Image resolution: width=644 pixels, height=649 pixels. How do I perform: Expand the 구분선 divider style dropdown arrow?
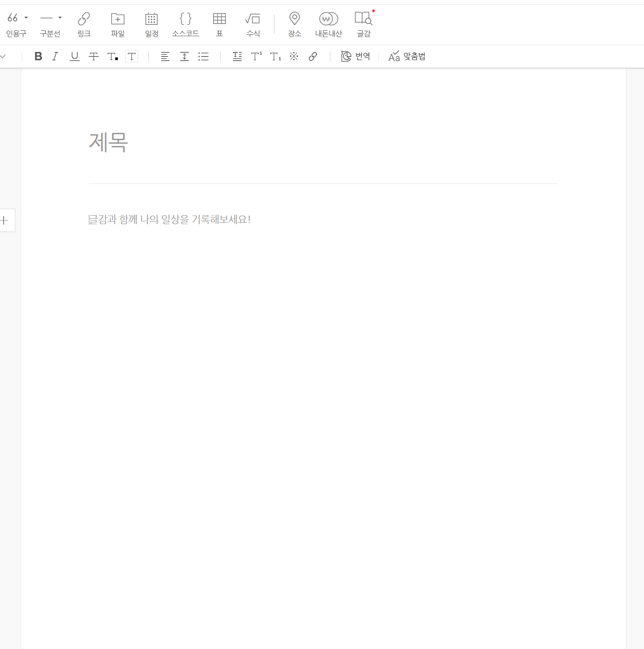[60, 18]
